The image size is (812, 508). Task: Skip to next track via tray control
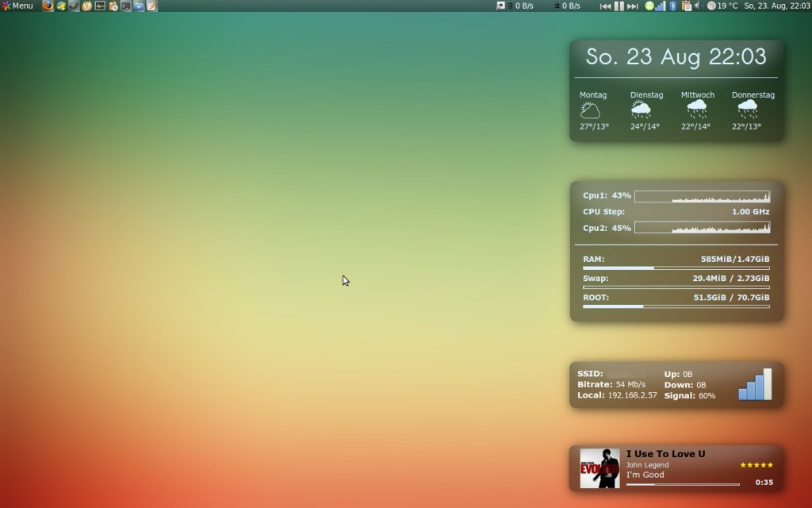tap(632, 6)
